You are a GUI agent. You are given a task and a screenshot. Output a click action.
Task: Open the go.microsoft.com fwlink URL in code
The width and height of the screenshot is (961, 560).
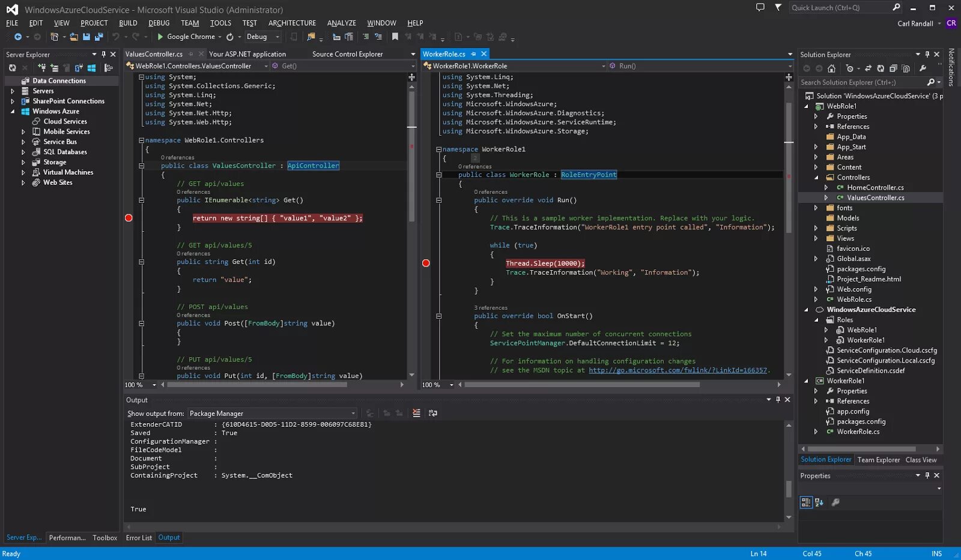coord(678,370)
